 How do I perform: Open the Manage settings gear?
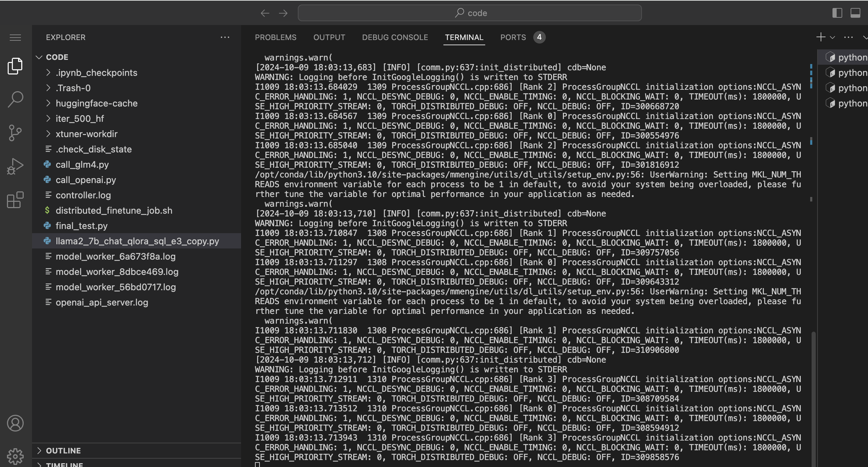[15, 456]
